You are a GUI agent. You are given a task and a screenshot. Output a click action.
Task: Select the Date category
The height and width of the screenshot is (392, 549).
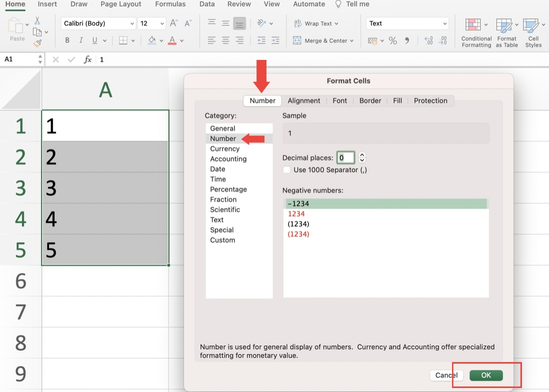point(239,169)
